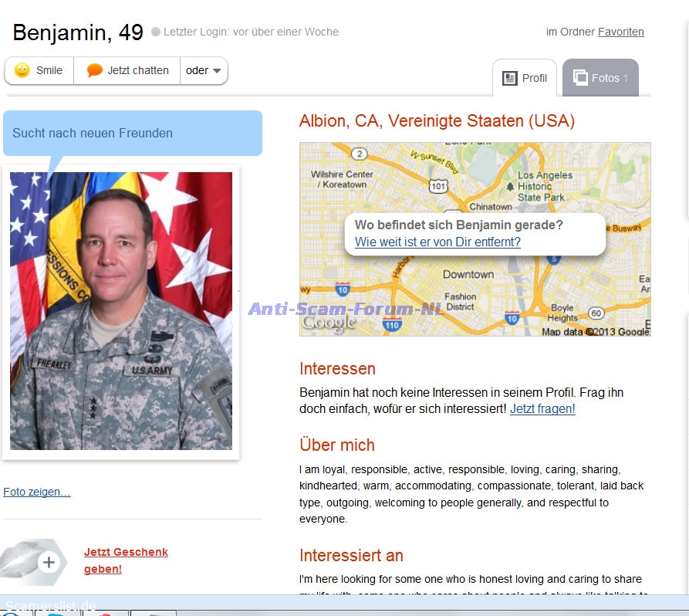The height and width of the screenshot is (616, 689).
Task: Click the Jetzt chatten button
Action: tap(127, 70)
